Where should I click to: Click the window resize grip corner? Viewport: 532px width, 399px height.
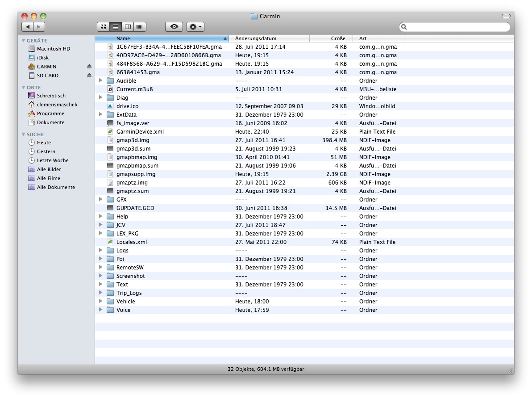510,370
